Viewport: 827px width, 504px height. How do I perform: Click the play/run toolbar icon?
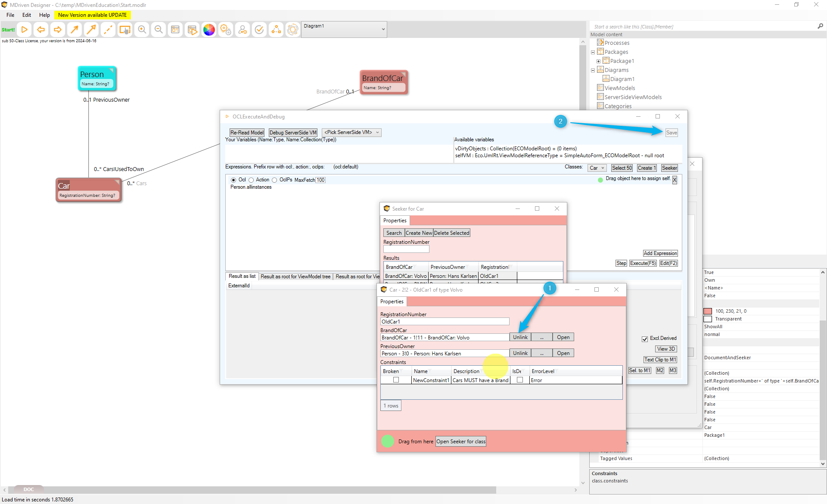(25, 30)
